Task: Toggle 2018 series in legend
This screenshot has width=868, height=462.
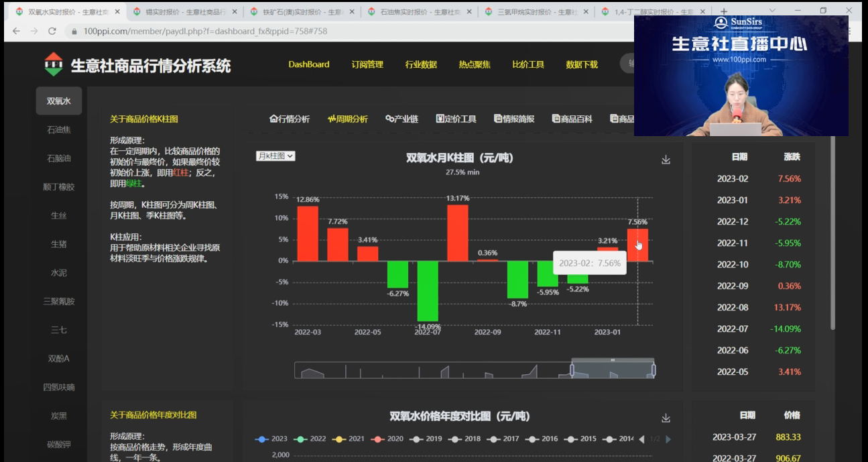Action: click(x=464, y=439)
